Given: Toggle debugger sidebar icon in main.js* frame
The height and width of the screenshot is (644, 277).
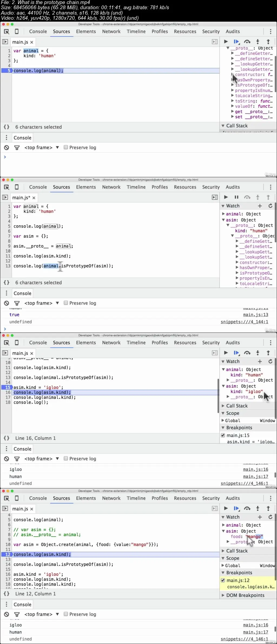Looking at the screenshot, I should [215, 197].
